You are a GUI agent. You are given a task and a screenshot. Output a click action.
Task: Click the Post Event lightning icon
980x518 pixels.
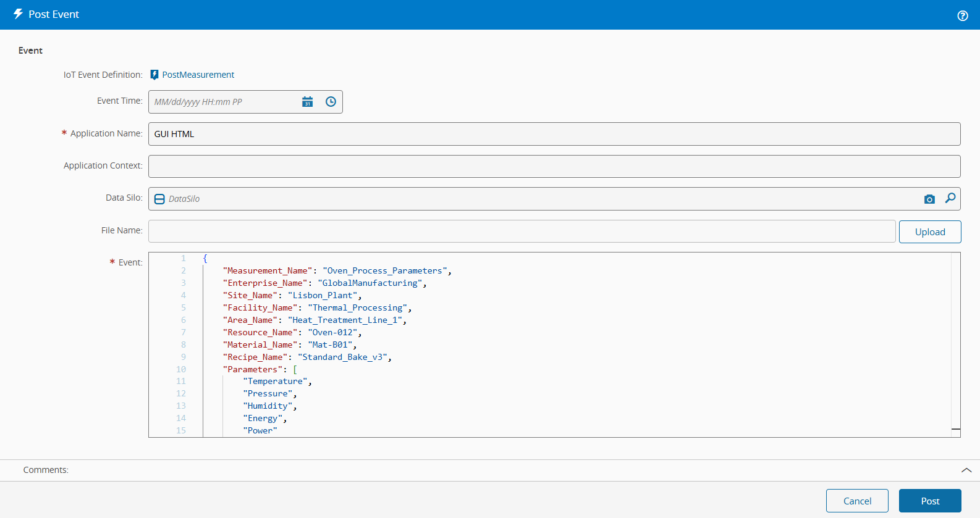[x=18, y=14]
